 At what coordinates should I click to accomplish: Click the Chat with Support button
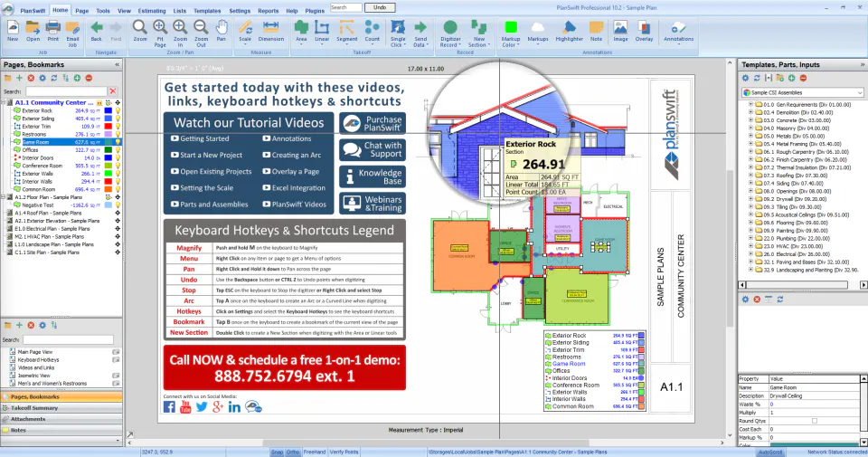point(373,149)
